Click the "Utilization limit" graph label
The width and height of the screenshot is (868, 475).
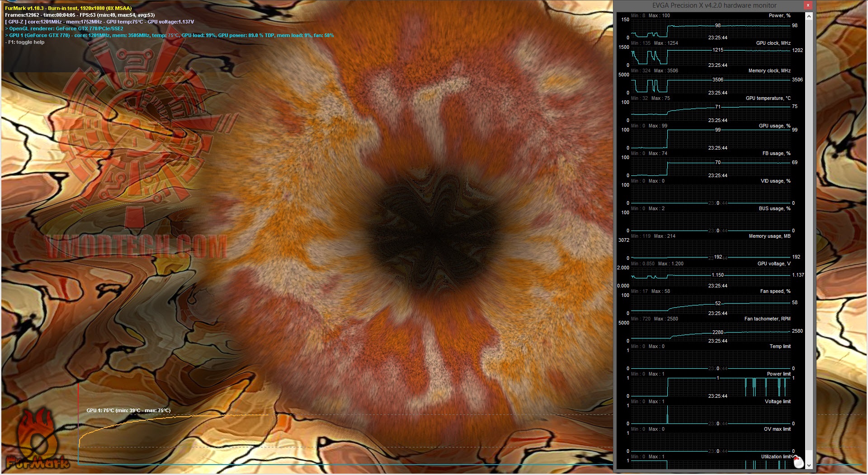[776, 456]
